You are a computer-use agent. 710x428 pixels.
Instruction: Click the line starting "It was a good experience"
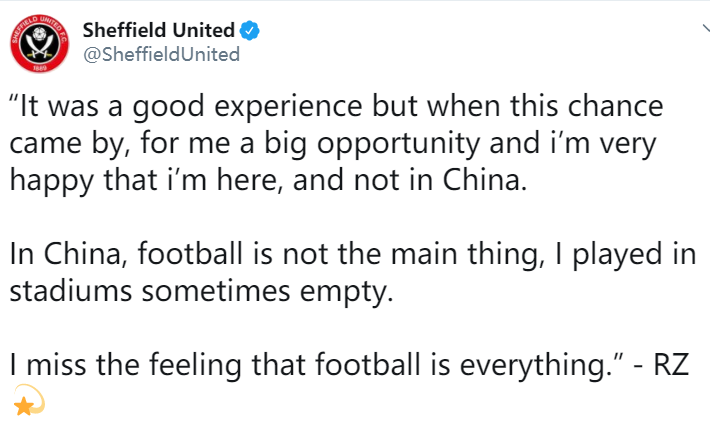336,107
